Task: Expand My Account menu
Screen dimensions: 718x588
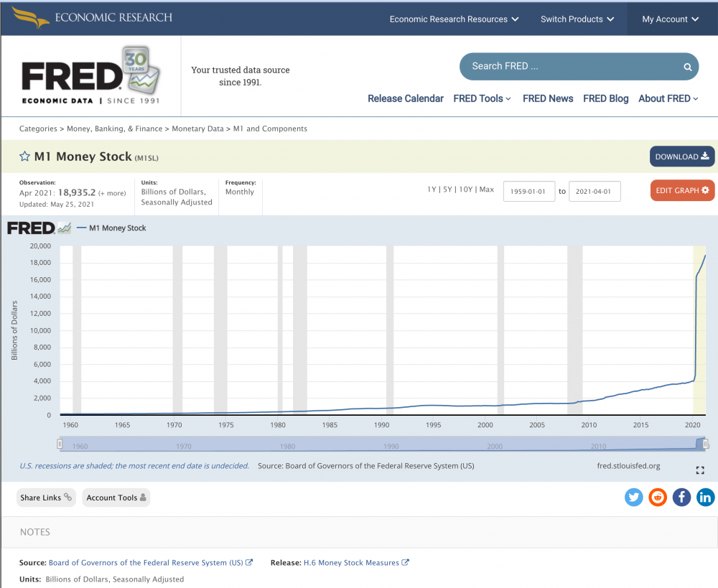Action: (671, 19)
